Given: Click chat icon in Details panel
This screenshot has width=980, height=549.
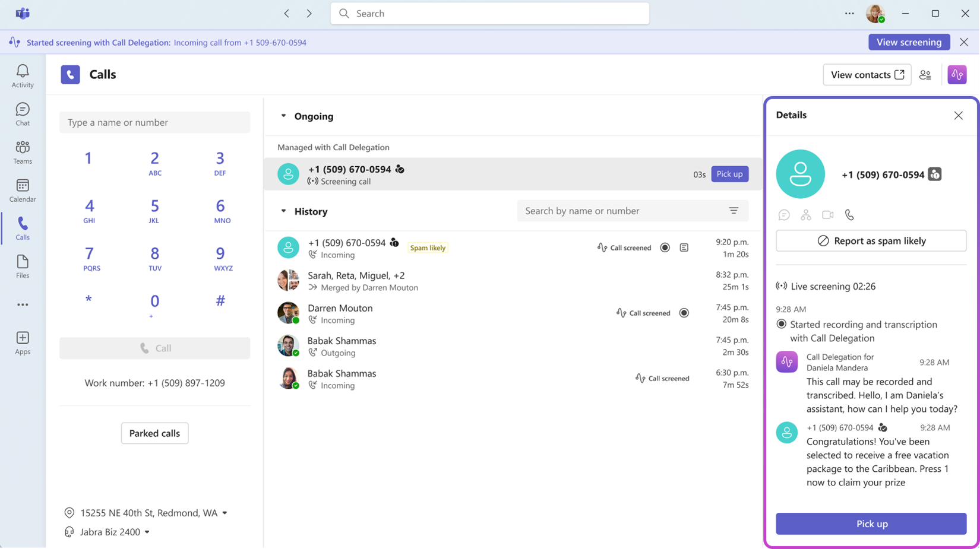Looking at the screenshot, I should [784, 215].
